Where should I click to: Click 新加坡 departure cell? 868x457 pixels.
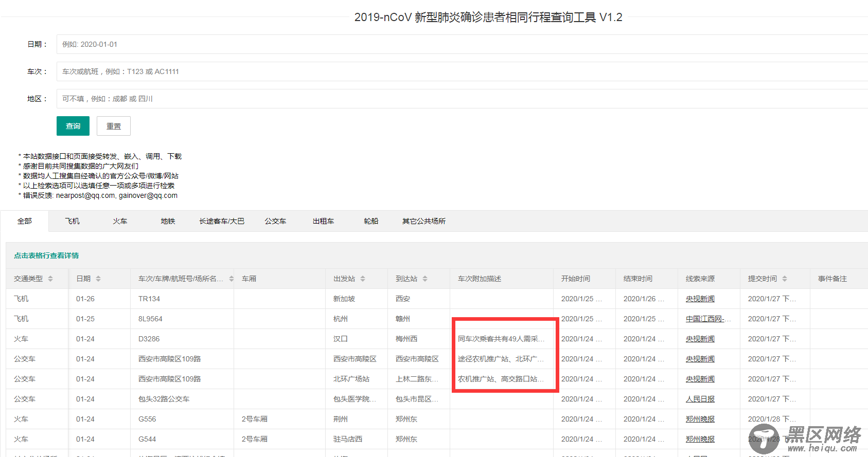357,299
